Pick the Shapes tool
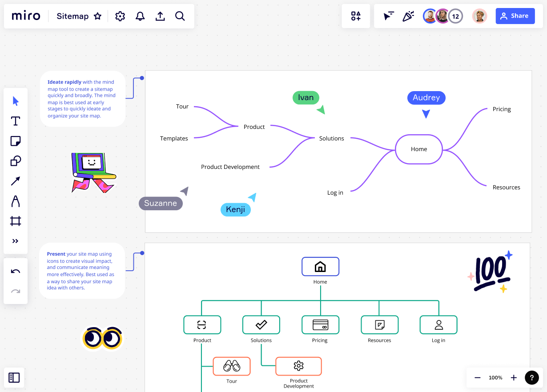The height and width of the screenshot is (392, 547). pos(16,161)
